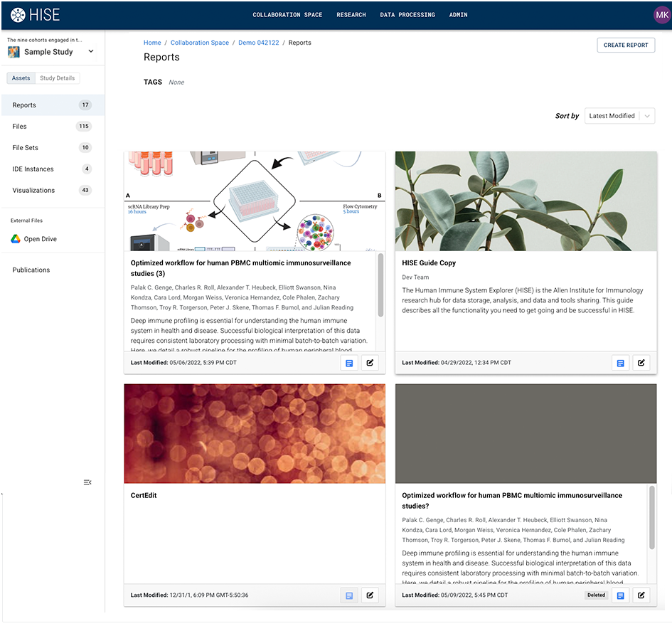
Task: Open Visualizations in the sidebar
Action: pos(33,191)
